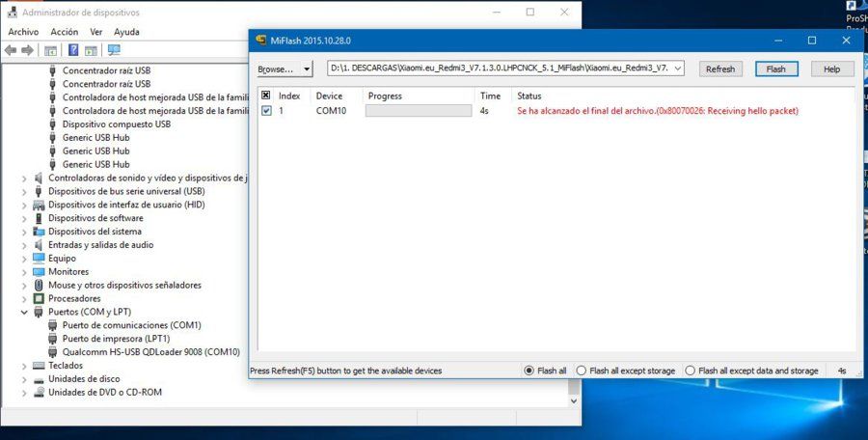Open the Ayuda menu

coord(126,32)
